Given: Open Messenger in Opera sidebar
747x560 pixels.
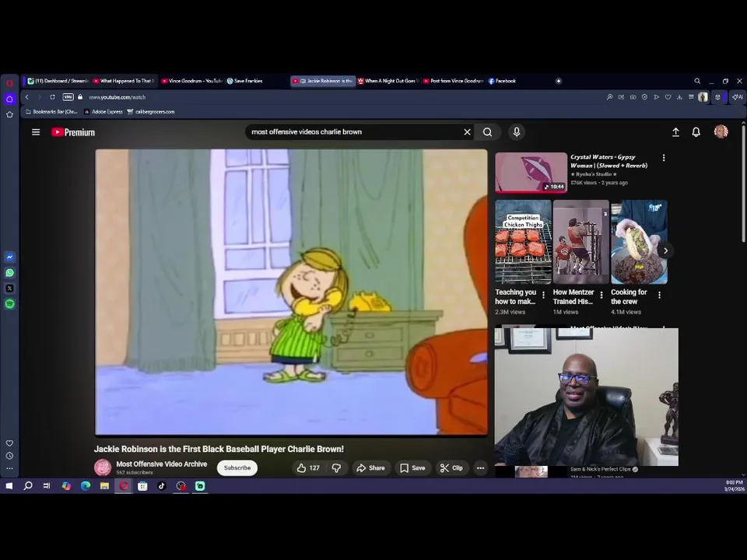Looking at the screenshot, I should pyautogui.click(x=9, y=257).
